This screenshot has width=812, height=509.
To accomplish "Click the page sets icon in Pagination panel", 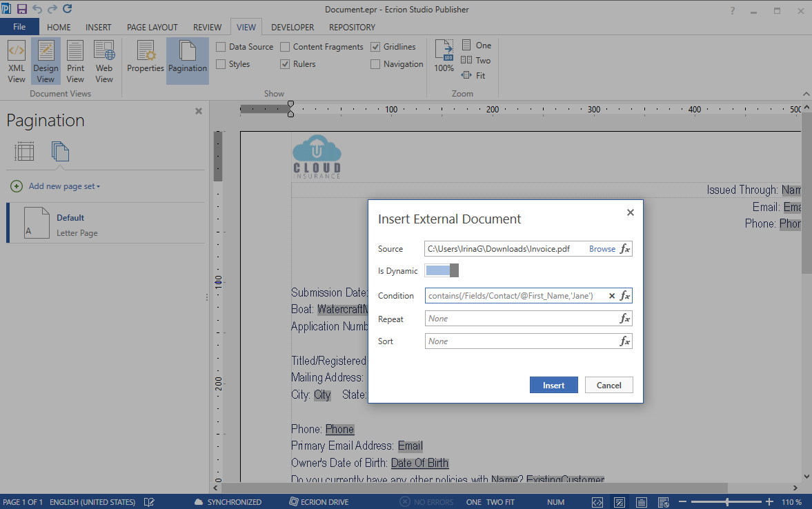I will [x=60, y=151].
